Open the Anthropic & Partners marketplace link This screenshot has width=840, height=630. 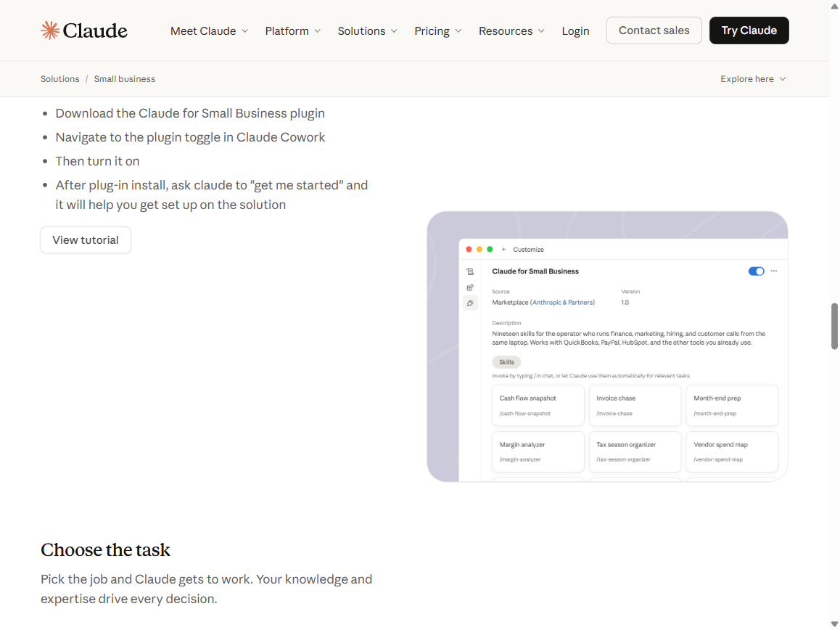562,303
